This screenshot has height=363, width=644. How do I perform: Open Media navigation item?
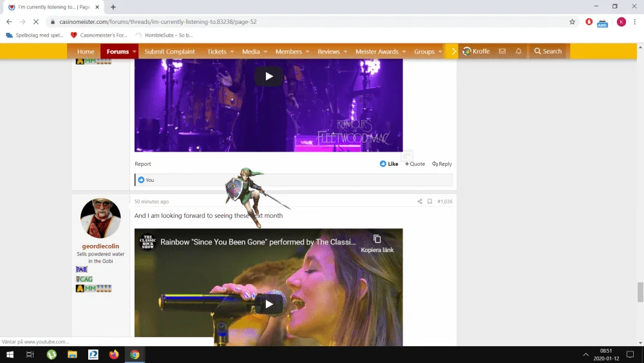(x=251, y=52)
